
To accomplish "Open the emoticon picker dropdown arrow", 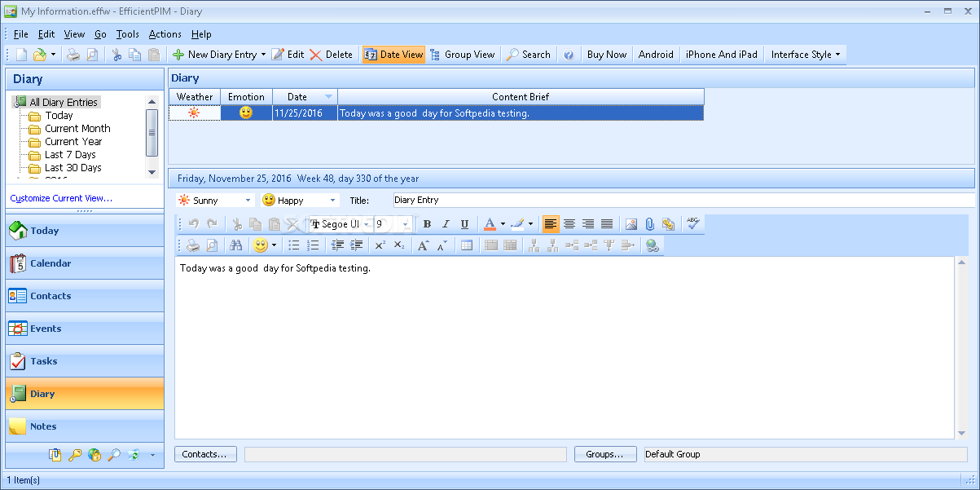I will [274, 245].
